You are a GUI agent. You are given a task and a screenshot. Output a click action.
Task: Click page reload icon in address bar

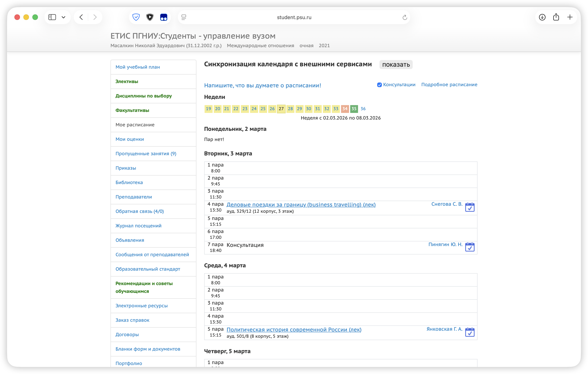pyautogui.click(x=404, y=17)
